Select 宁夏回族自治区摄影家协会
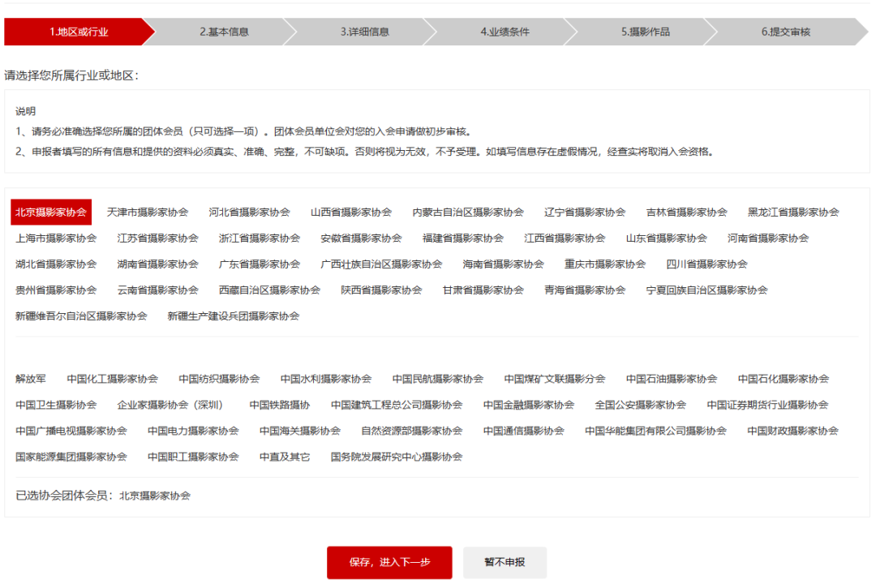 coord(706,290)
